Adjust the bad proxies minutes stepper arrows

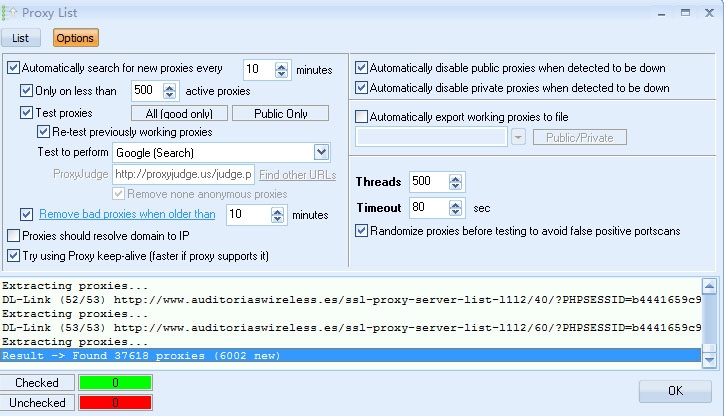278,215
